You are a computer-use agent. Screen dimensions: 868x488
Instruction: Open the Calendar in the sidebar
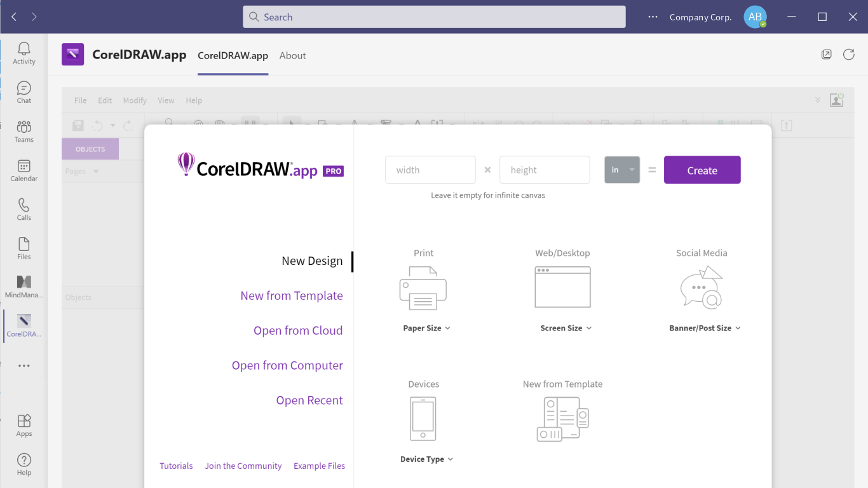coord(24,170)
